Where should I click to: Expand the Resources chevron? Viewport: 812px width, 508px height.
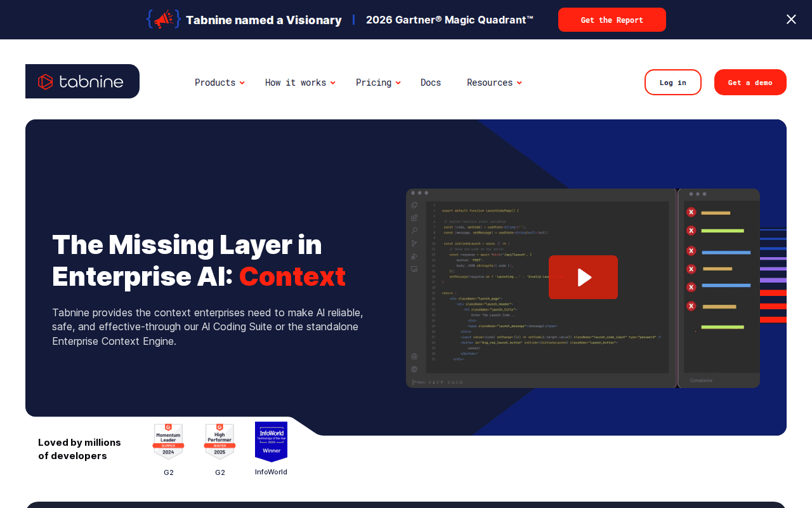(520, 83)
